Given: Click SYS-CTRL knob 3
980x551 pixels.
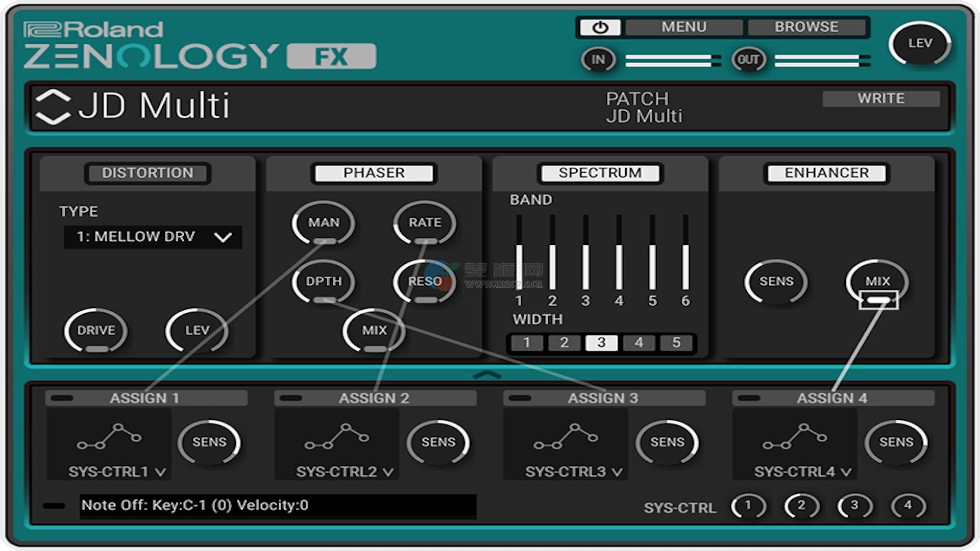Looking at the screenshot, I should click(855, 506).
